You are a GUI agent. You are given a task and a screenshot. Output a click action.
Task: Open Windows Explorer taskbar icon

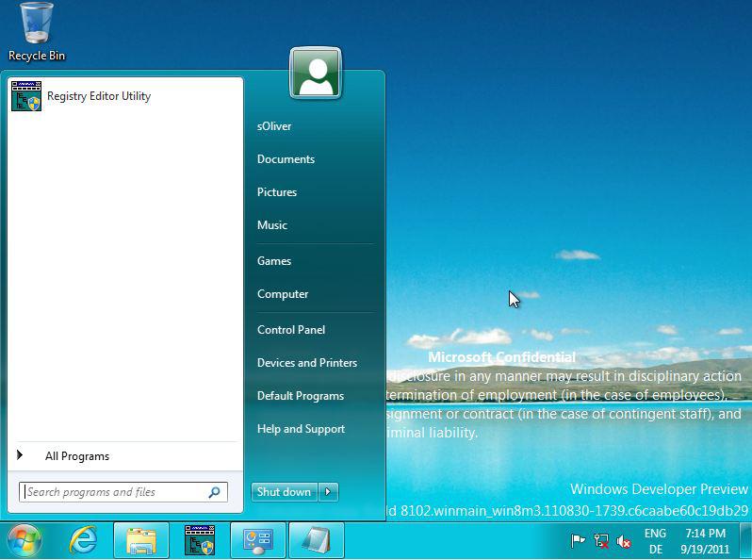[141, 541]
